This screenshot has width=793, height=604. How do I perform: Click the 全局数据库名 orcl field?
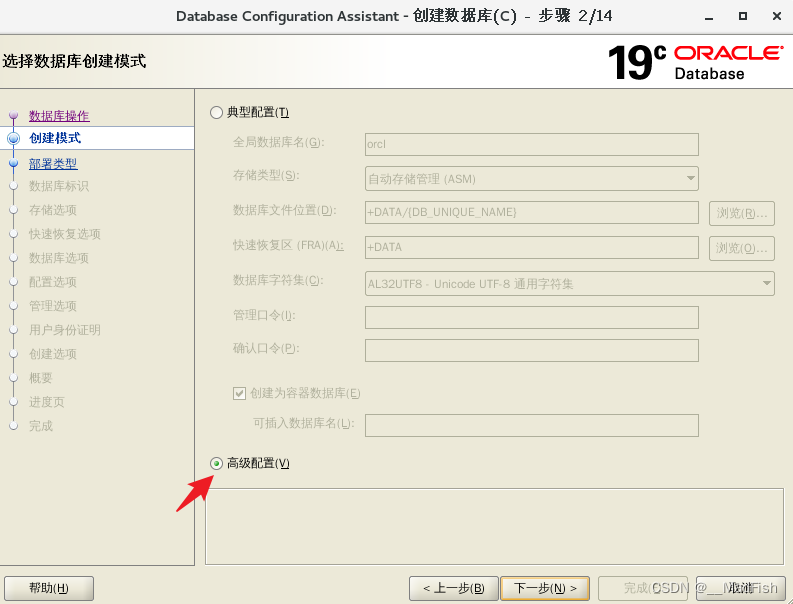click(532, 145)
